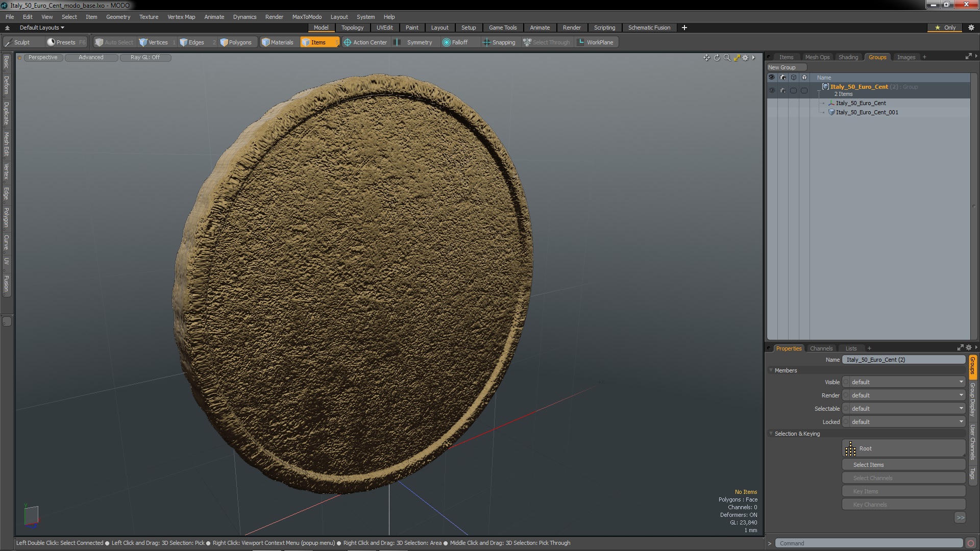The image size is (980, 551).
Task: Open the Texture menu
Action: pyautogui.click(x=149, y=17)
